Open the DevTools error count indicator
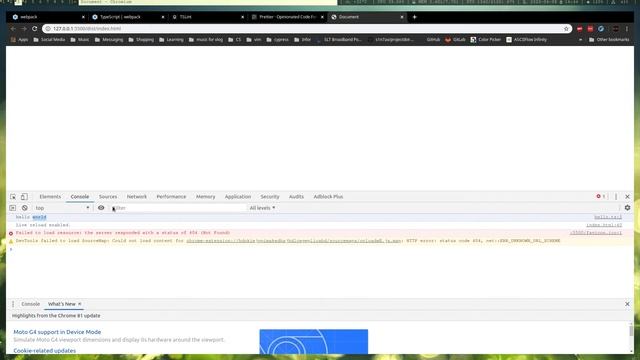 coord(600,196)
